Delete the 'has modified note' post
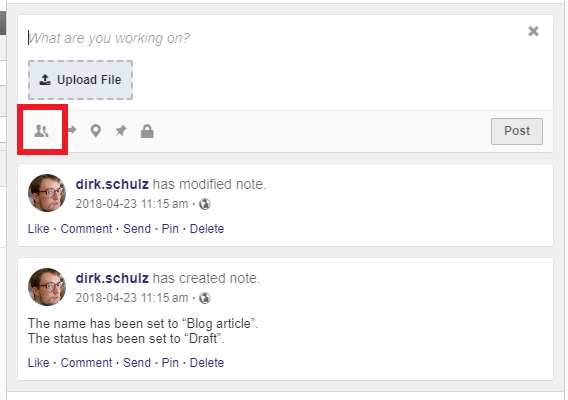This screenshot has width=568, height=400. [207, 229]
